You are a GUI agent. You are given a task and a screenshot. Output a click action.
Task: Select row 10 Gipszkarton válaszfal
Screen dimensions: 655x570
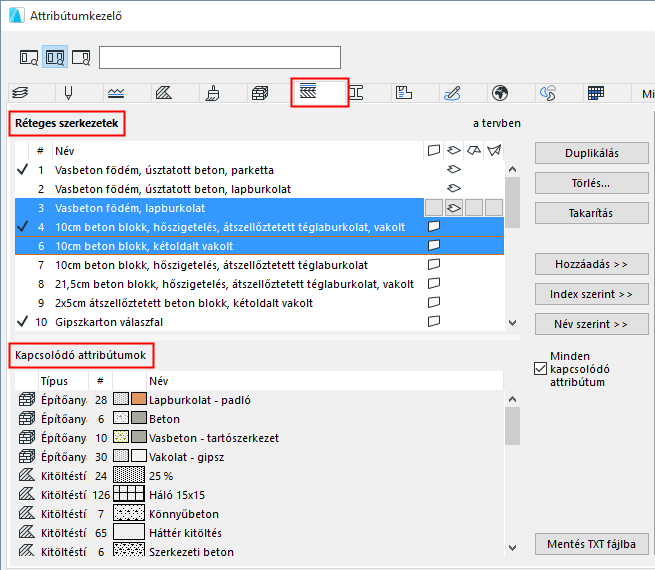click(x=259, y=322)
